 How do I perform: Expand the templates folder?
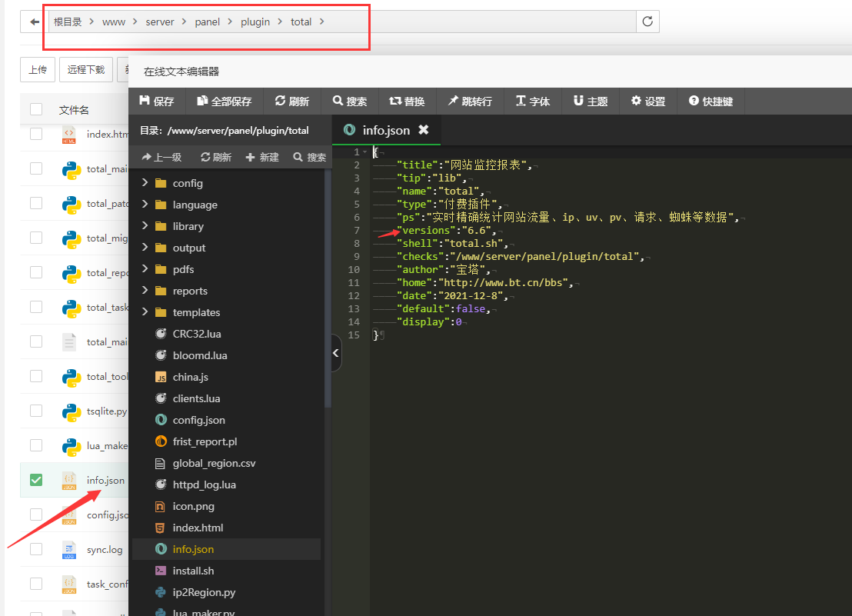point(145,311)
